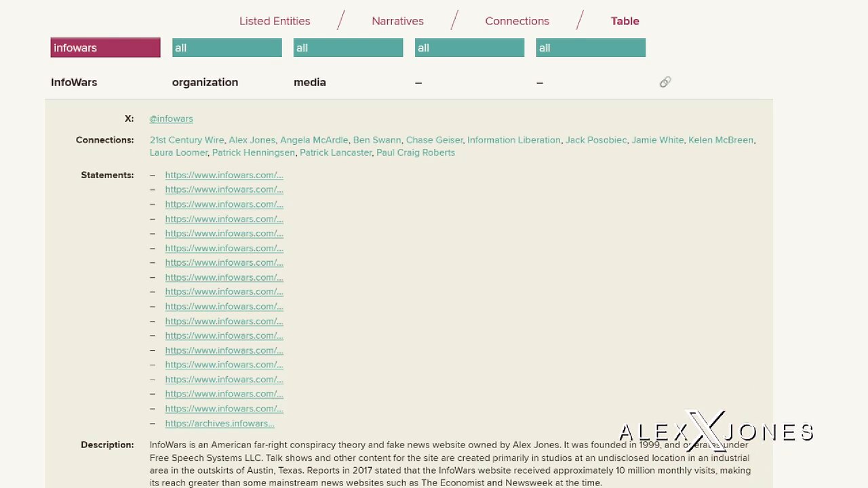Open the Ben Swann connection link
Screen dimensions: 868x488
(377, 140)
